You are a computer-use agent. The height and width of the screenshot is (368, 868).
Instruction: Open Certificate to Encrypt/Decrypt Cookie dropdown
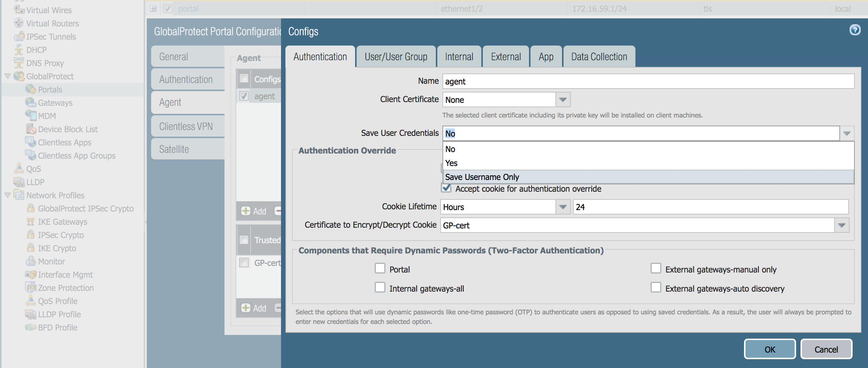pyautogui.click(x=842, y=225)
